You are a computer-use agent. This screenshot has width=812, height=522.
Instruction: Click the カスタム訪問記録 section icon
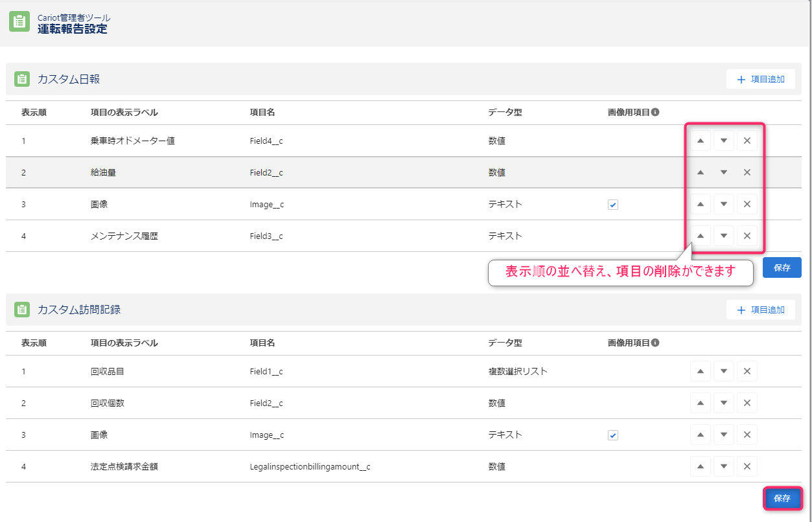[x=22, y=310]
